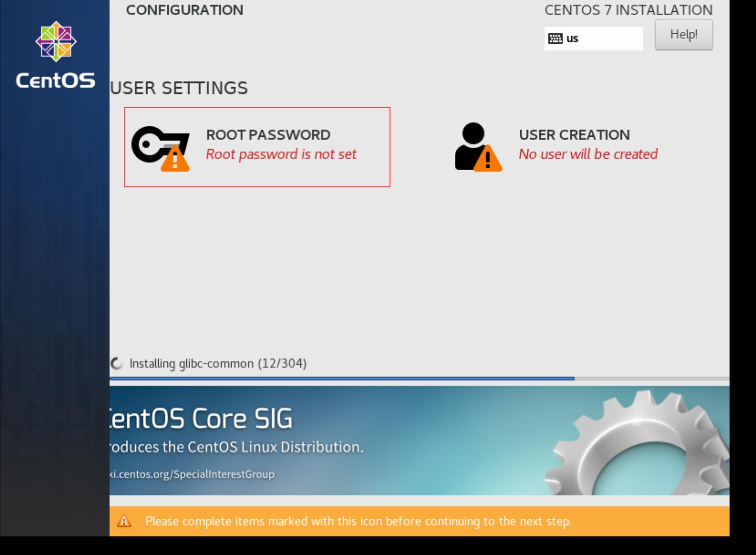Click the warning icon in orange bar
The width and height of the screenshot is (756, 555).
(x=124, y=521)
